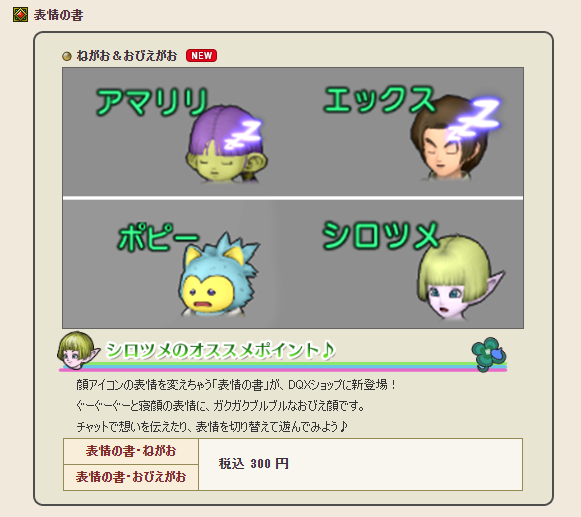
Task: Select the sleeping エックス human face icon
Action: [449, 138]
